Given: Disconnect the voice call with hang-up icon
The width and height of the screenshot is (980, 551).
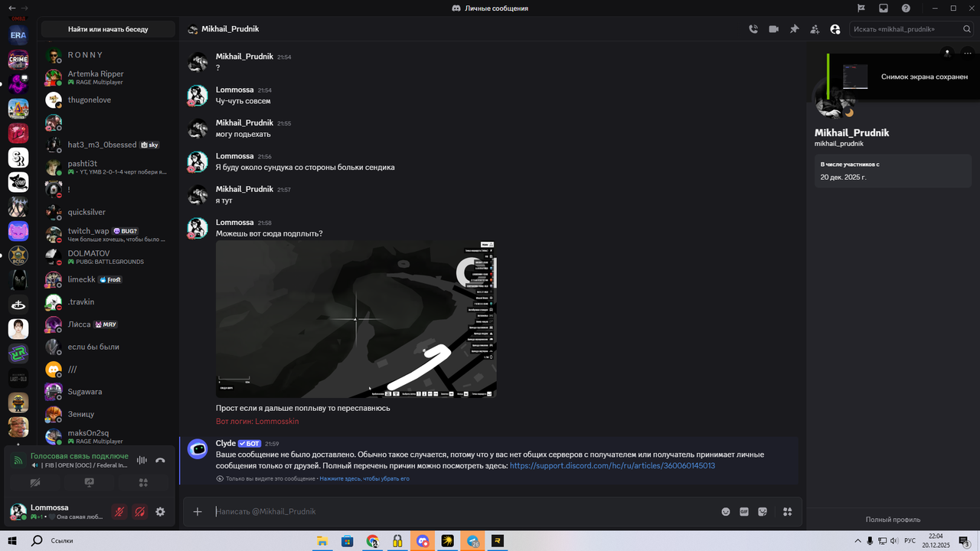Looking at the screenshot, I should point(159,460).
